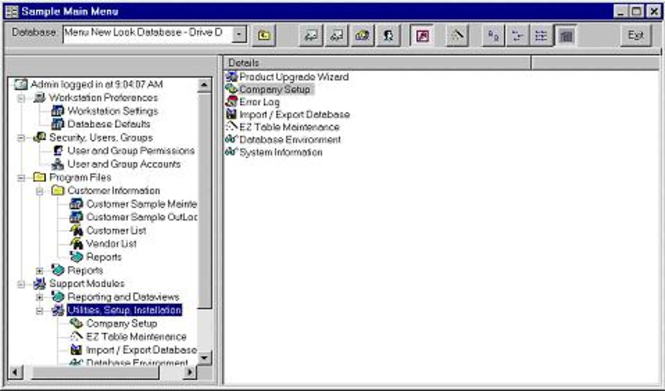
Task: Click tree horizontal scrollbar right arrow
Action: point(190,372)
